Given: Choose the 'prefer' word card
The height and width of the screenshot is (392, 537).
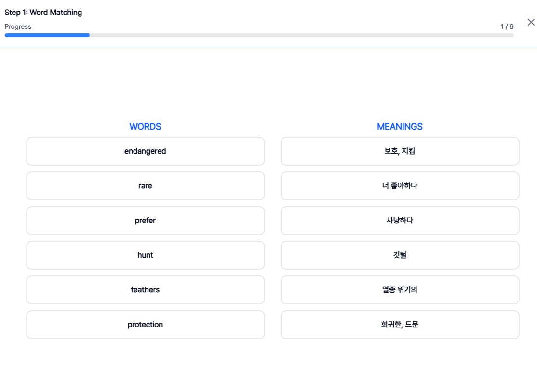Looking at the screenshot, I should pos(145,221).
